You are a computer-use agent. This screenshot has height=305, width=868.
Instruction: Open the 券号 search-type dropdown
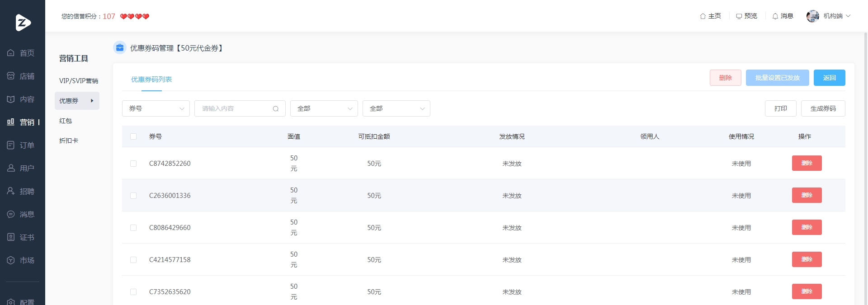tap(156, 108)
